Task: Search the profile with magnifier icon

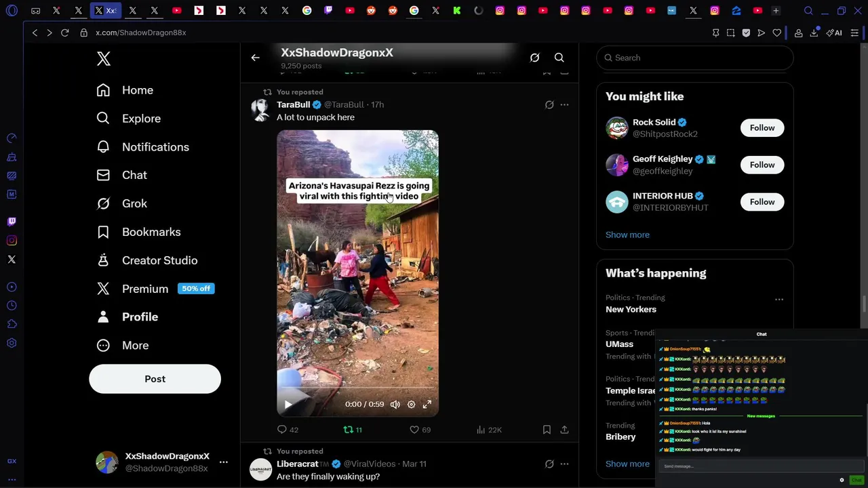Action: (x=559, y=58)
